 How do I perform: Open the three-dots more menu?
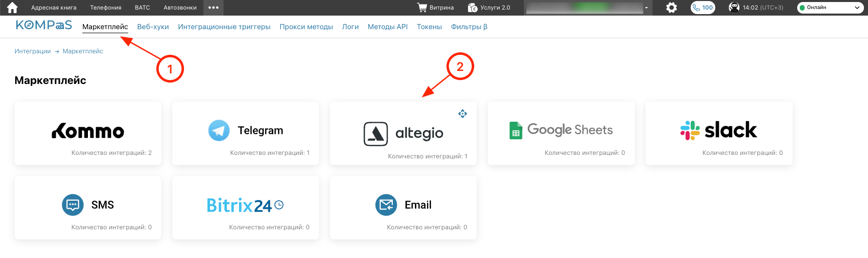click(x=213, y=8)
